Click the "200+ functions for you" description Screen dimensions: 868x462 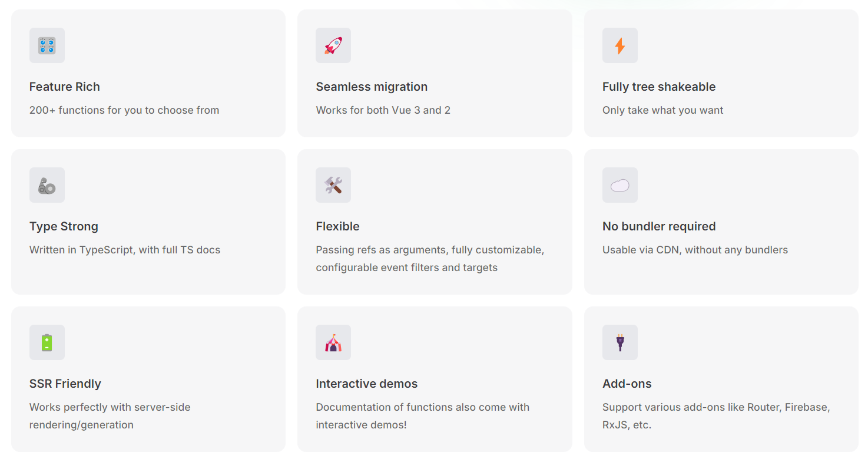124,110
